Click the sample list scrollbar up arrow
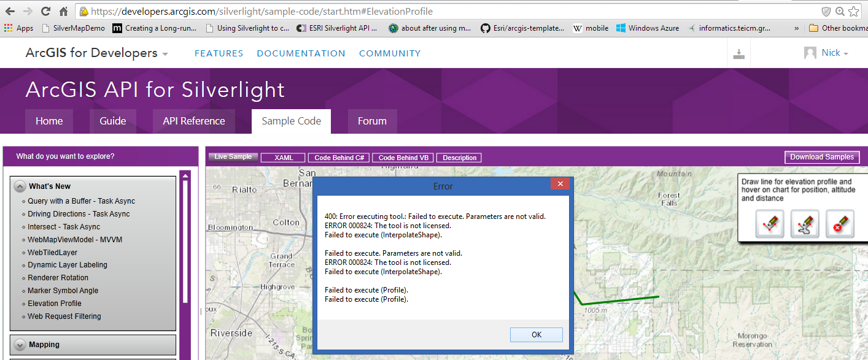 [x=186, y=175]
